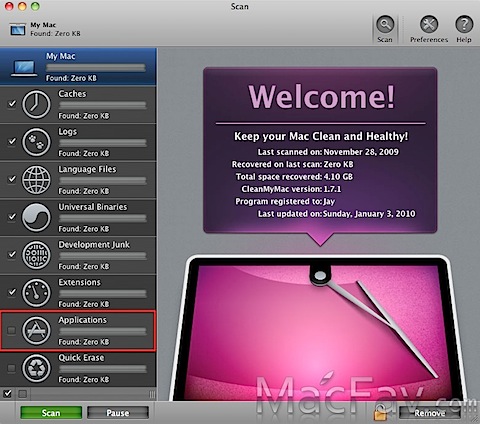The width and height of the screenshot is (480, 424).
Task: Uncheck the Extensions checkbox
Action: (x=12, y=292)
